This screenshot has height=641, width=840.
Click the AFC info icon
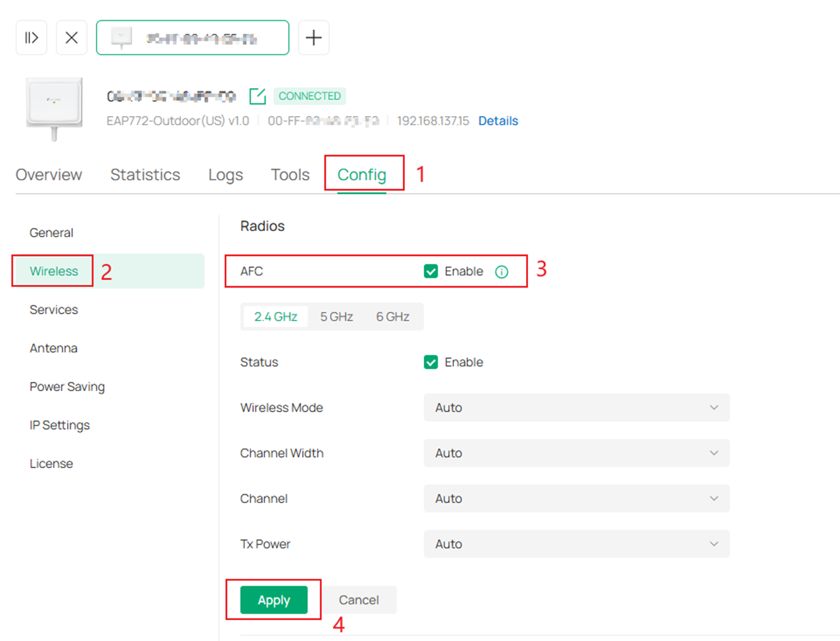501,272
